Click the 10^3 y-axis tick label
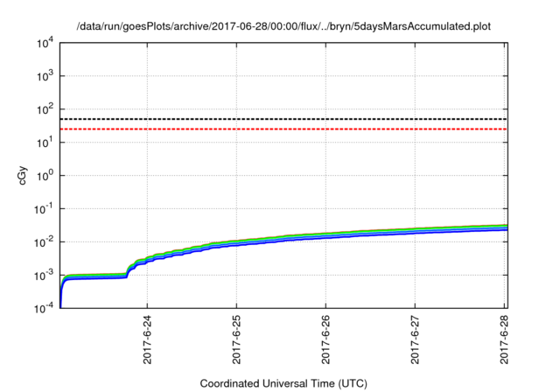The width and height of the screenshot is (560, 392). click(x=45, y=76)
